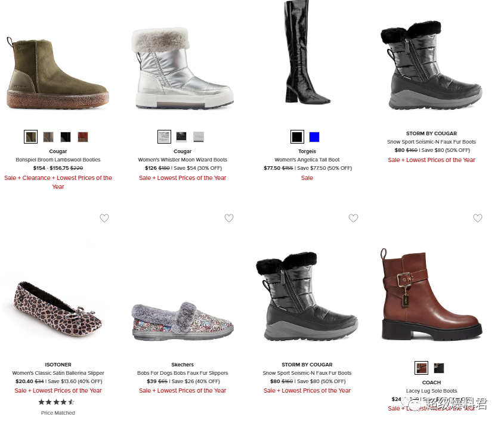View the silver Cougar boot image
This screenshot has width=504, height=426.
(x=183, y=69)
